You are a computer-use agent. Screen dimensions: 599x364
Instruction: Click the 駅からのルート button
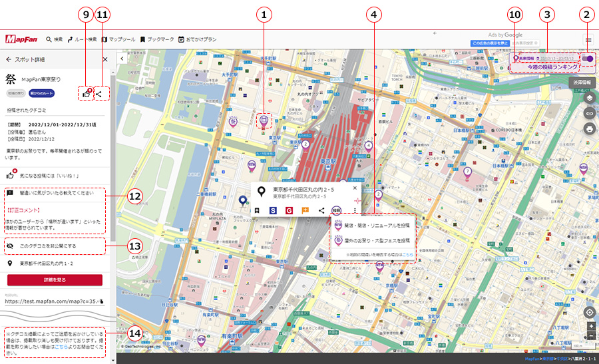click(42, 93)
